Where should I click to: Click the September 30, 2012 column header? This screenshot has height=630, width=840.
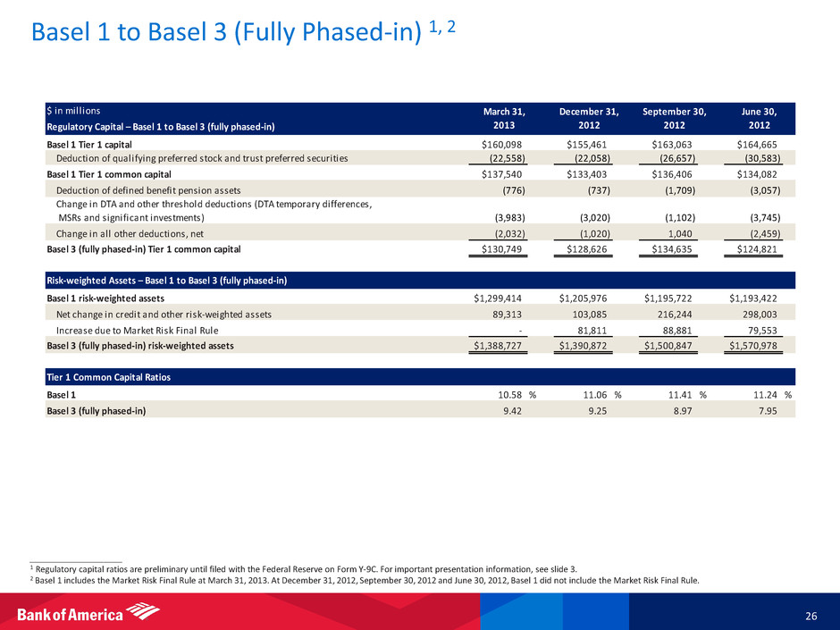pyautogui.click(x=674, y=118)
